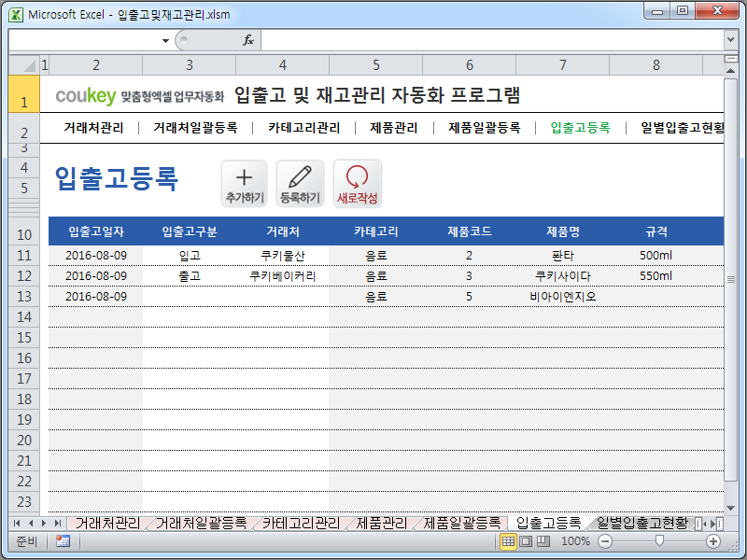Select the 거래처관리 sheet tab
Screen dimensions: 747x560
pyautogui.click(x=107, y=524)
